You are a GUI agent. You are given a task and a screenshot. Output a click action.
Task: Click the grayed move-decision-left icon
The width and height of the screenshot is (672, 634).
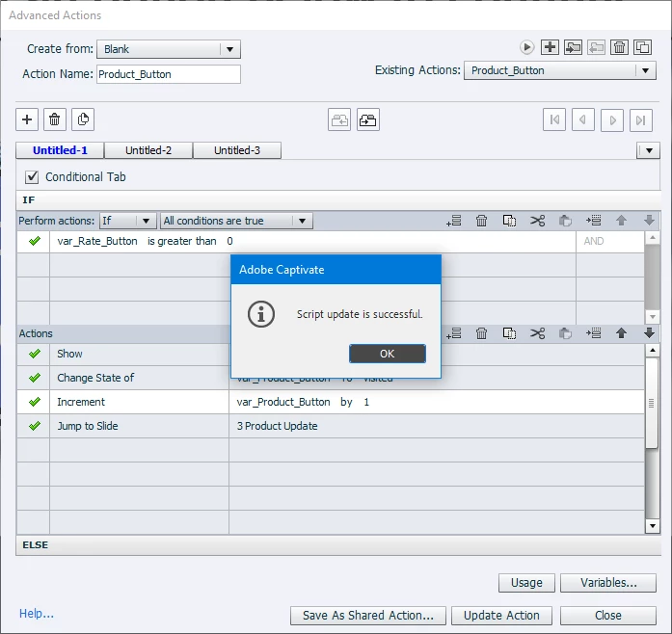tap(339, 119)
